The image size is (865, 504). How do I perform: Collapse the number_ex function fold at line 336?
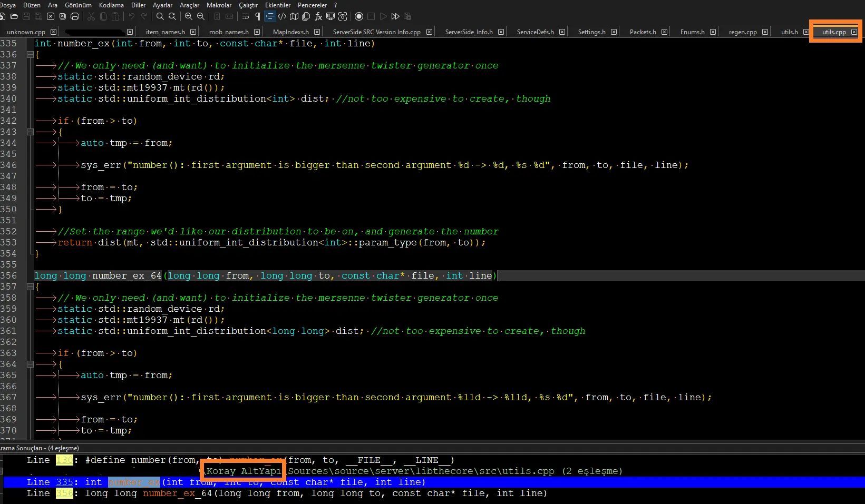[x=30, y=55]
